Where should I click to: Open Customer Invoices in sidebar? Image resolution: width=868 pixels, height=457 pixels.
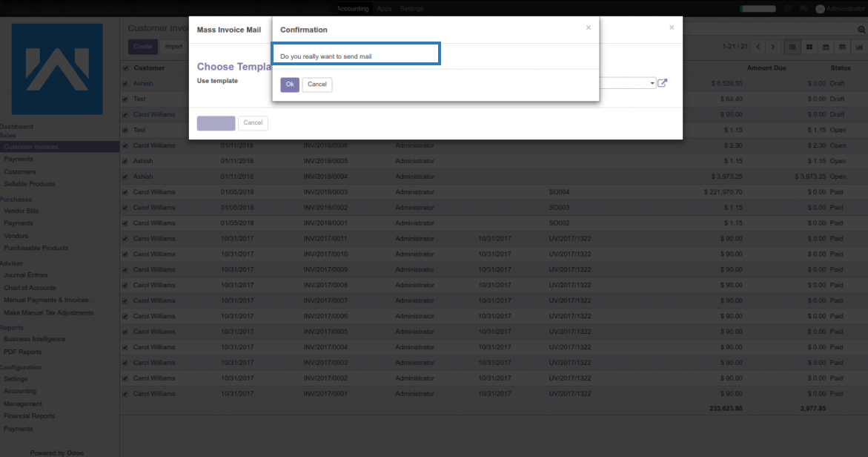tap(60, 147)
